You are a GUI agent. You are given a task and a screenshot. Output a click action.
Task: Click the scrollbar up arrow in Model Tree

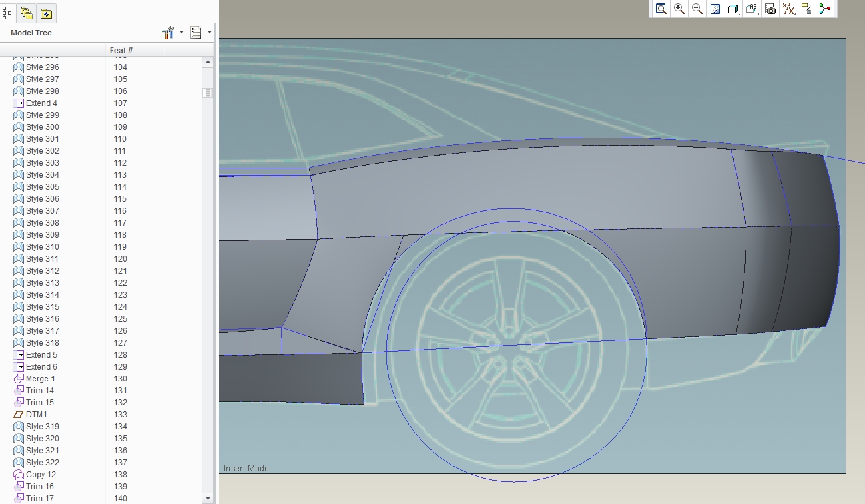pyautogui.click(x=208, y=62)
